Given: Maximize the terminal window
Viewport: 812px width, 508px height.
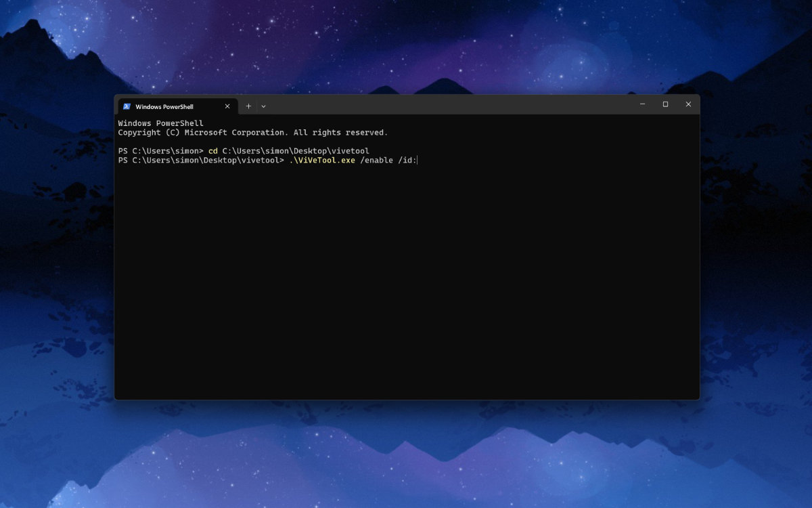Looking at the screenshot, I should (665, 104).
